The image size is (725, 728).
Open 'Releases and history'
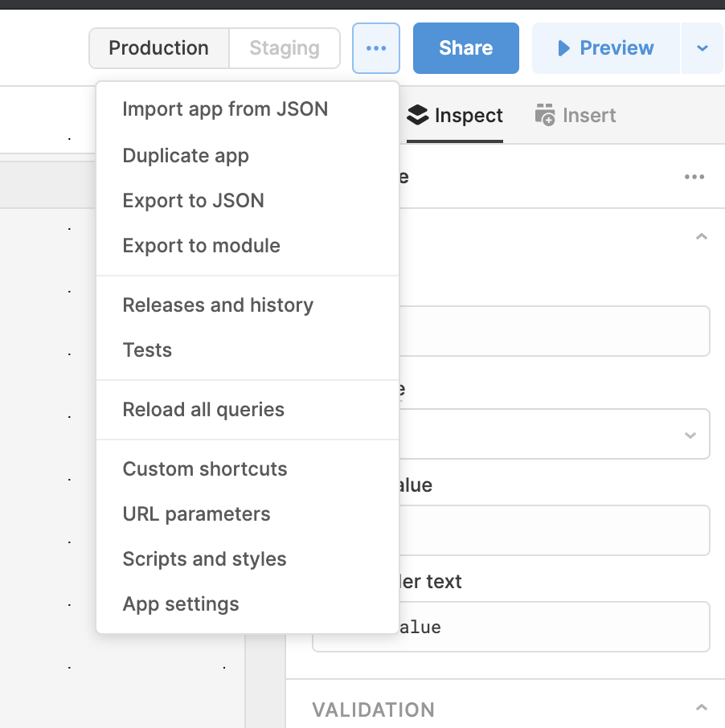coord(218,305)
